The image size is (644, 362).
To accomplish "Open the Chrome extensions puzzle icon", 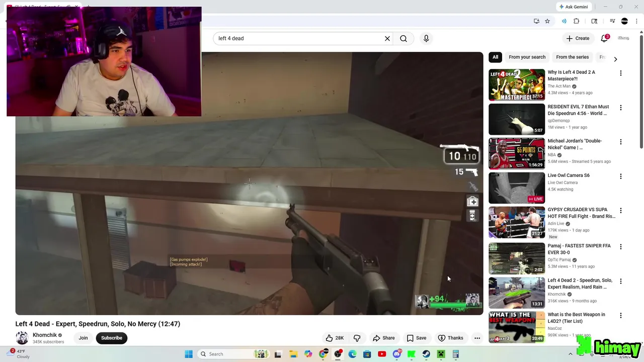I will (x=577, y=21).
